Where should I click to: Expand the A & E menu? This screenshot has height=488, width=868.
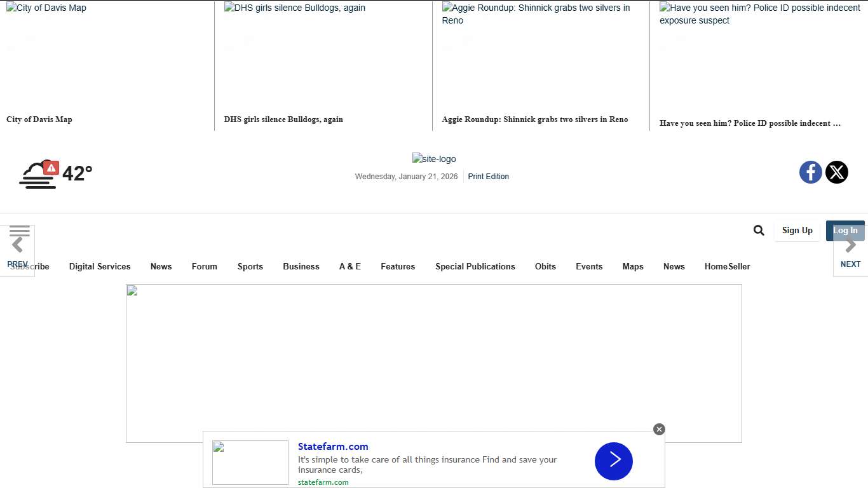pos(349,267)
